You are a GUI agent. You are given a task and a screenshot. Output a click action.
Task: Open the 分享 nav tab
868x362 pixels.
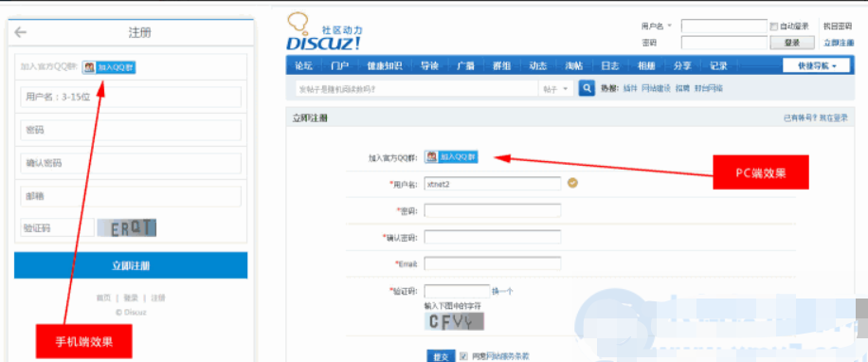[682, 66]
